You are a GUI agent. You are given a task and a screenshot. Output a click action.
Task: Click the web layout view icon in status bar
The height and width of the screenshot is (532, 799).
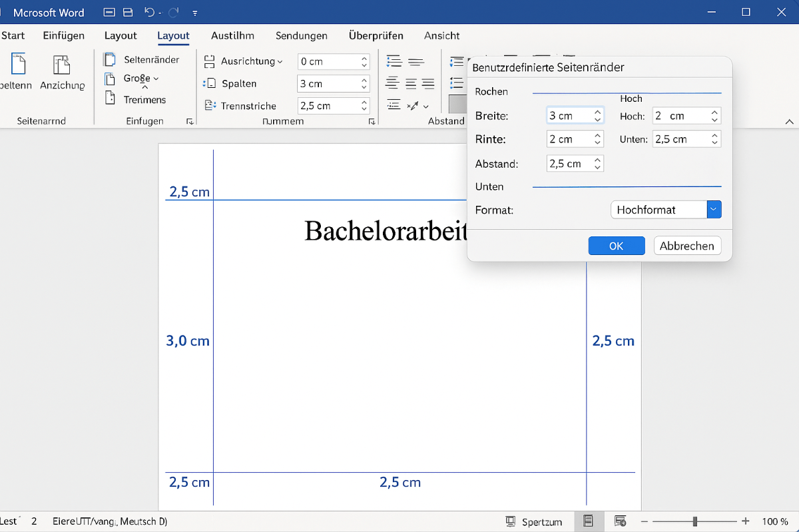pos(620,521)
